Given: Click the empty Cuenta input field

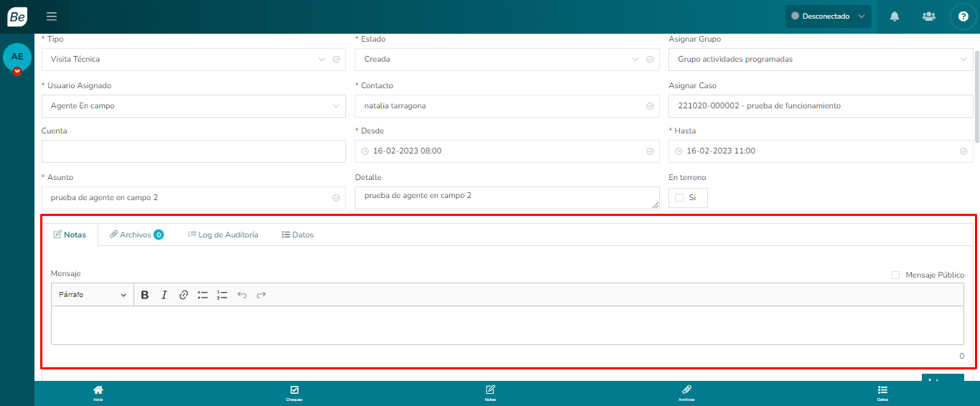Looking at the screenshot, I should point(193,151).
